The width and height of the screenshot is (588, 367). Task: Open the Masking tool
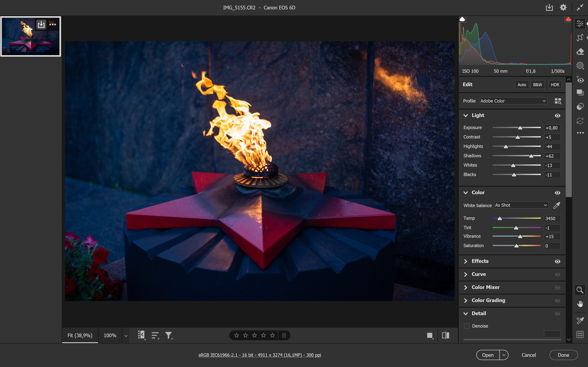click(x=580, y=66)
